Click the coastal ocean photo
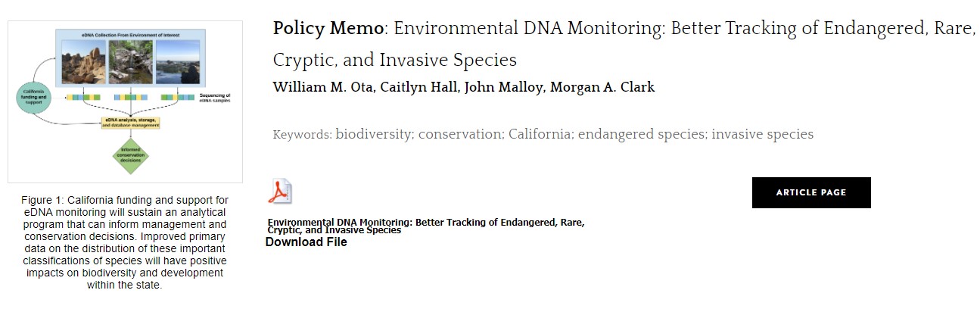 (x=178, y=61)
